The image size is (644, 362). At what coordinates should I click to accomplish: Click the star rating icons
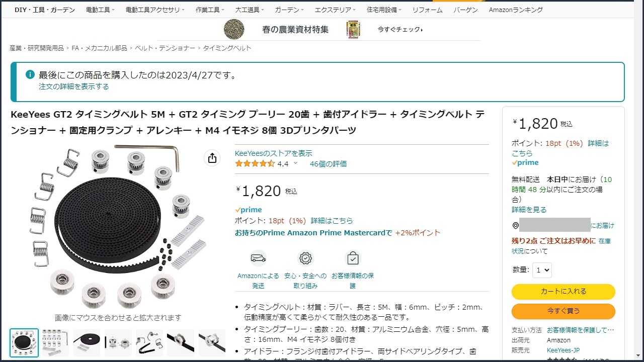(x=255, y=163)
